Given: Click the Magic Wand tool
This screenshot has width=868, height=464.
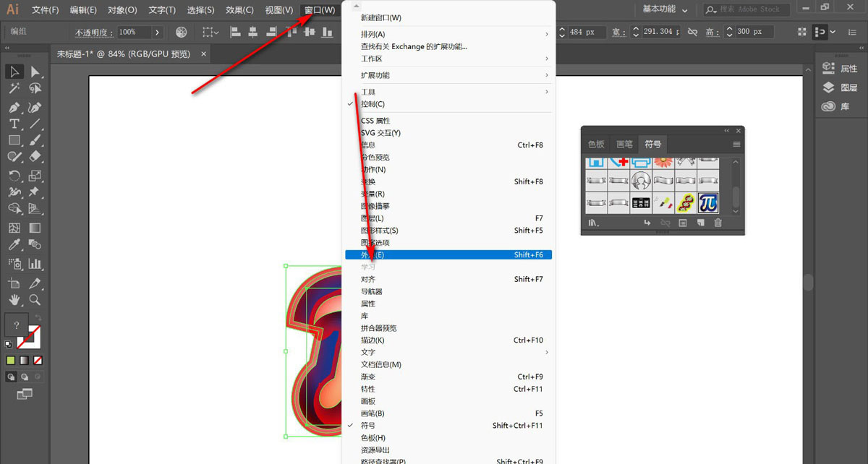Looking at the screenshot, I should coord(14,88).
